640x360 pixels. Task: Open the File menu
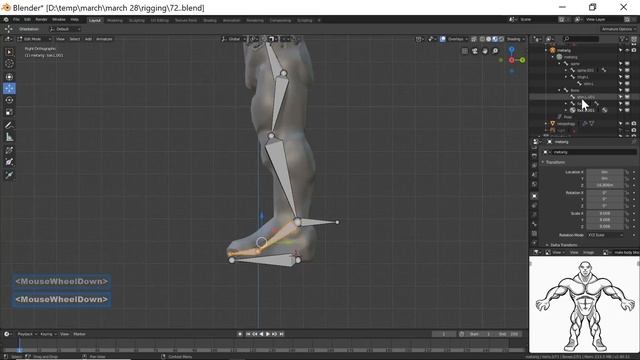16,20
